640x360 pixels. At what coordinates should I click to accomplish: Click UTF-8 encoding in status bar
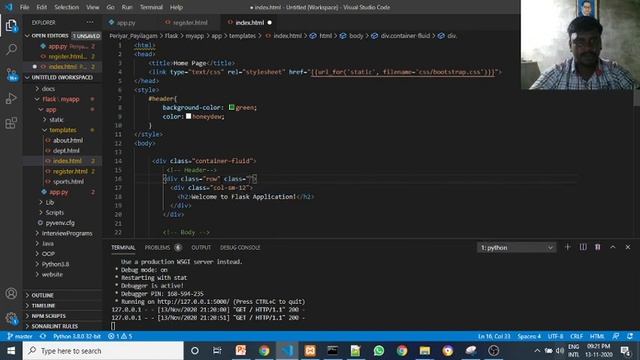click(555, 336)
